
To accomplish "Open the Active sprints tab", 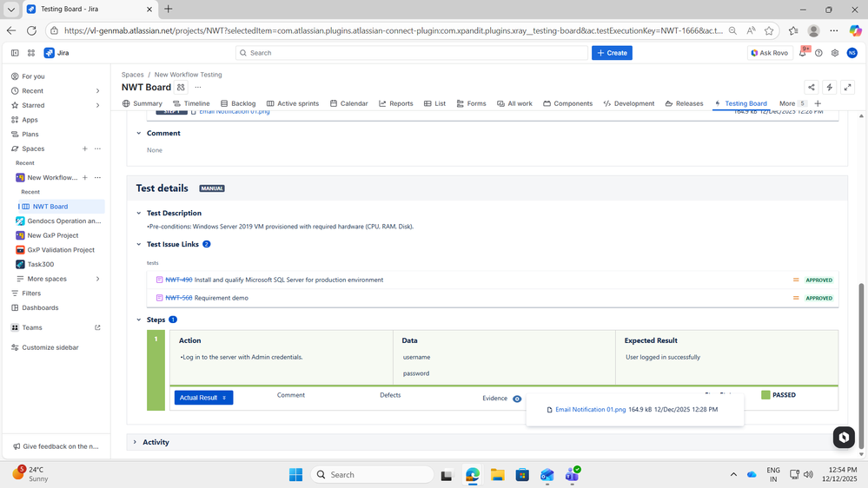I will click(x=292, y=103).
